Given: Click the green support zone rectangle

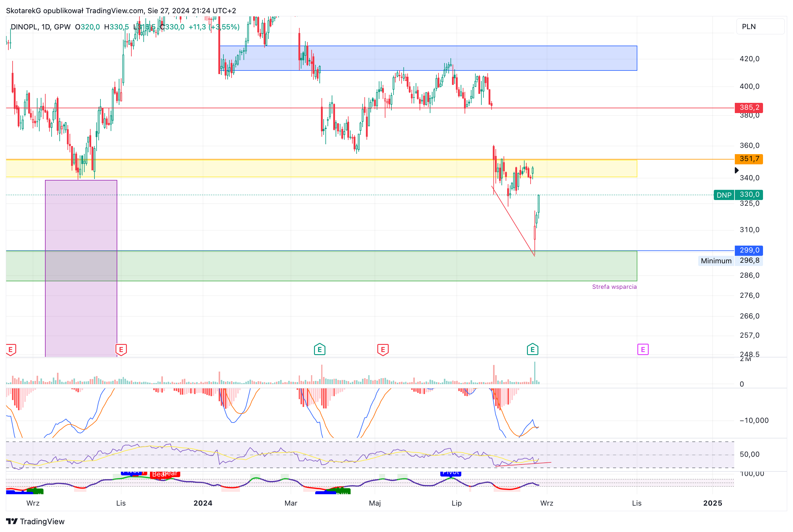Looking at the screenshot, I should [321, 266].
